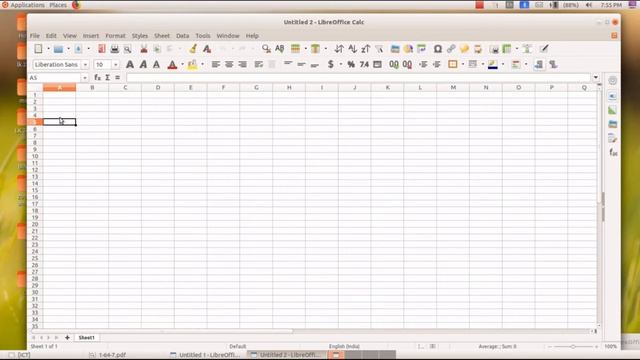Click zoom slider in status bar
This screenshot has height=360, width=640.
[573, 347]
